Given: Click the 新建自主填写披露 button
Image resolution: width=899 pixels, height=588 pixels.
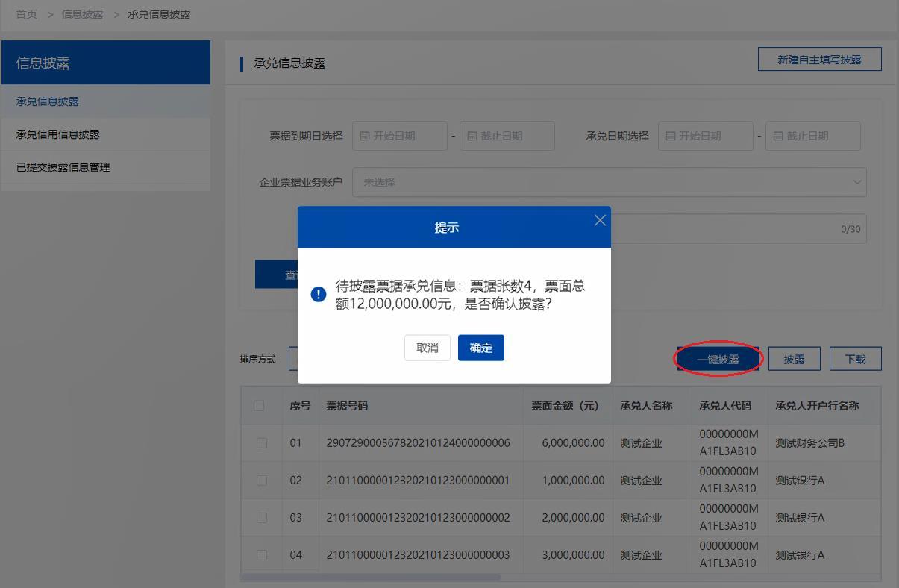Looking at the screenshot, I should coord(819,59).
